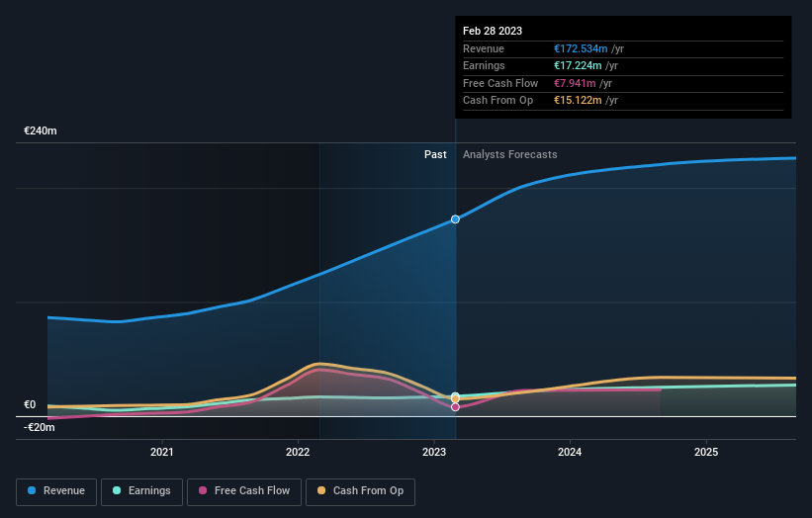The width and height of the screenshot is (812, 518).
Task: Click the Earnings row label in tooltip
Action: coord(484,65)
